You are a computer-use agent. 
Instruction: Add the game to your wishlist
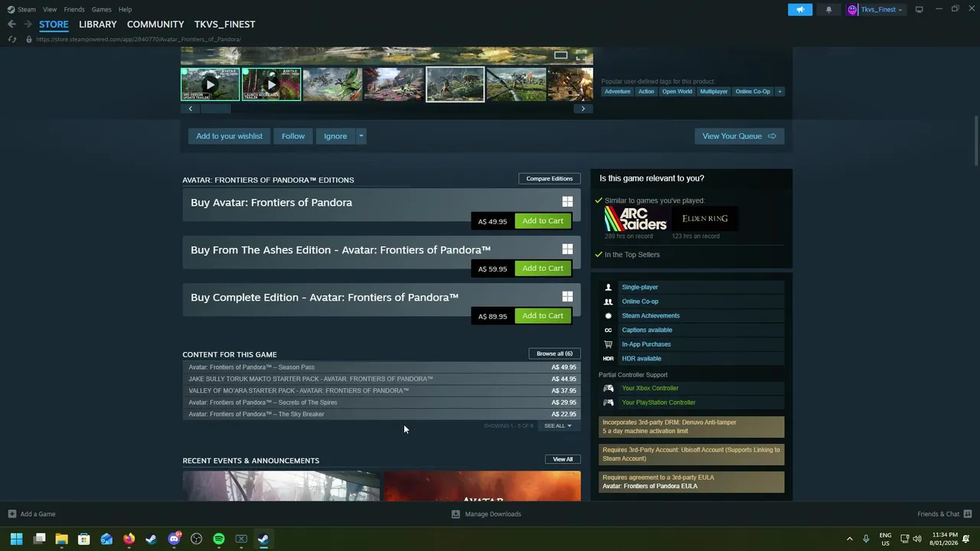tap(229, 136)
